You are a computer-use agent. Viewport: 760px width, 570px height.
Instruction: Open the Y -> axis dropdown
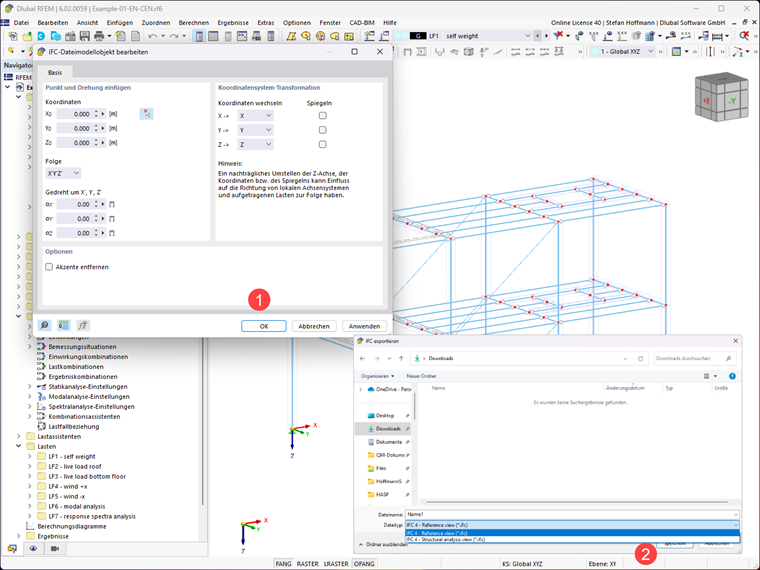point(255,130)
